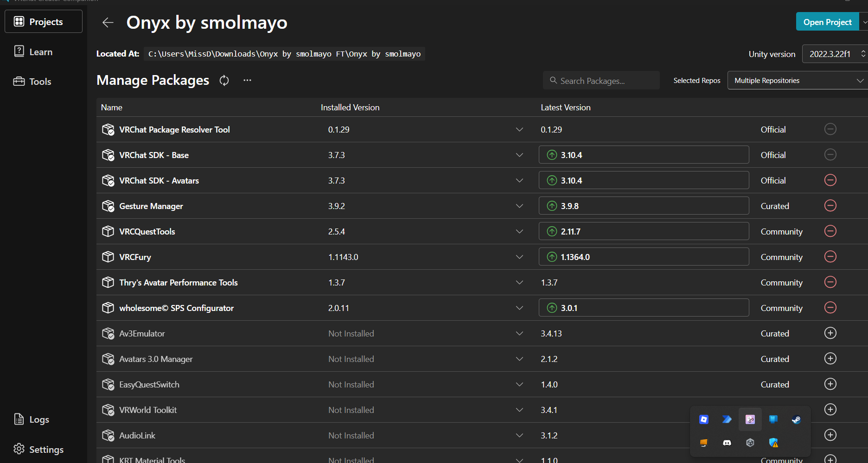Expand version list for VRChat SDK - Base
This screenshot has height=463, width=868.
click(x=519, y=155)
